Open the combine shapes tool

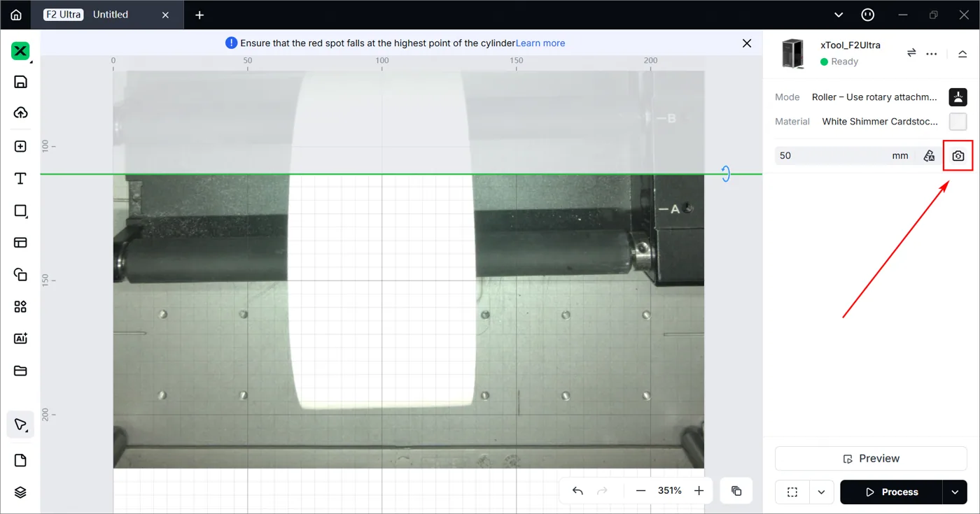(x=20, y=275)
